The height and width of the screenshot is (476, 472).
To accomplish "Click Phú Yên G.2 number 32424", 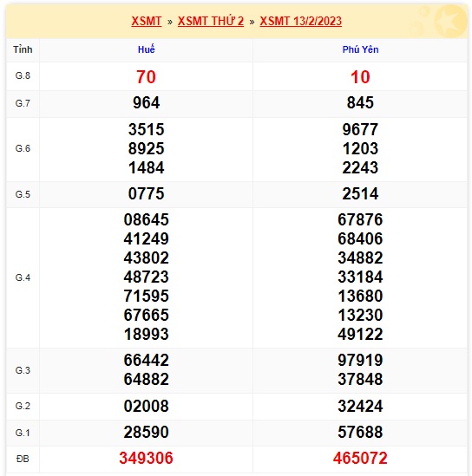I will click(x=360, y=406).
